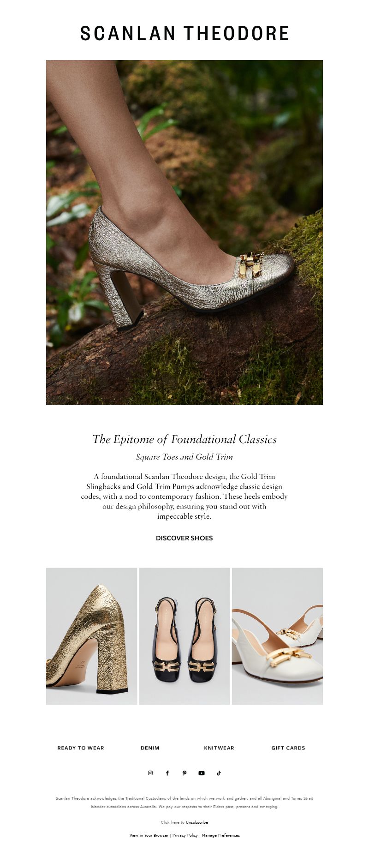Open the Denim category
This screenshot has width=369, height=868.
(150, 748)
